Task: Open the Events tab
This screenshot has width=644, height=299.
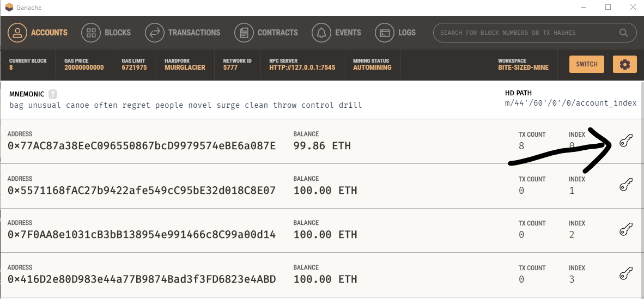Action: point(336,33)
